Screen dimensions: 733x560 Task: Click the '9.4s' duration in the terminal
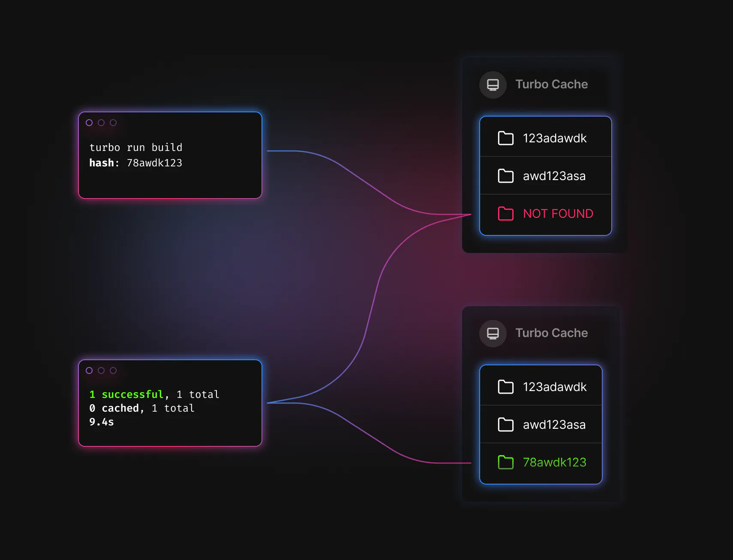click(x=102, y=422)
